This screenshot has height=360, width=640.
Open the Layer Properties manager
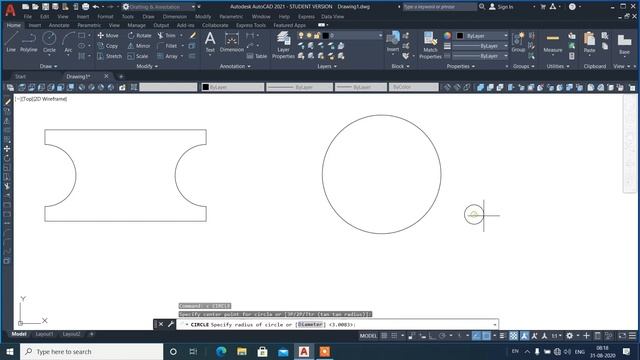click(283, 45)
